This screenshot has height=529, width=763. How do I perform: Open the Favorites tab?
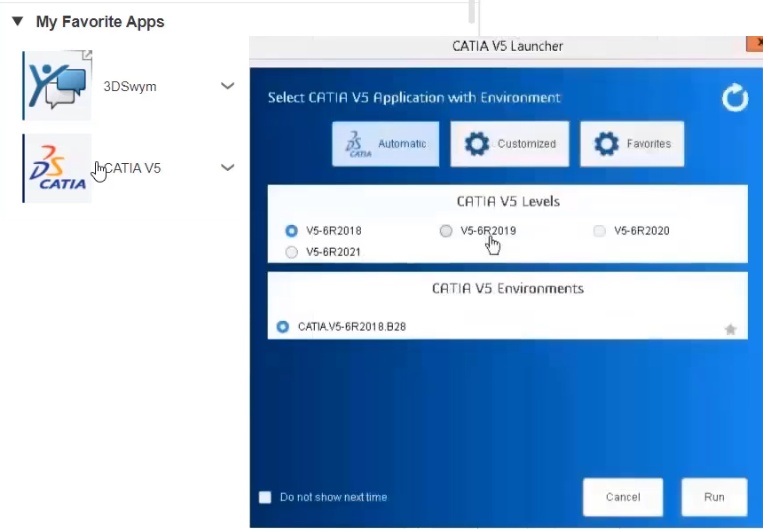click(632, 144)
